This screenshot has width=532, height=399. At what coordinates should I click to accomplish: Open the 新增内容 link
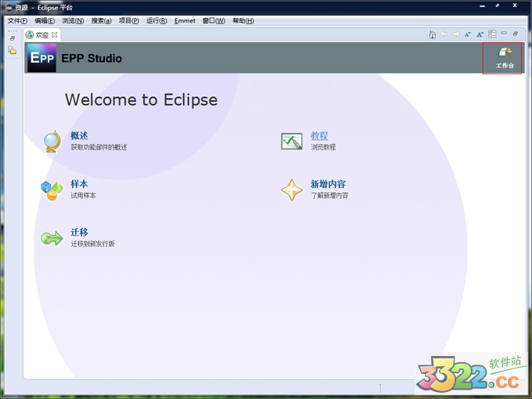coord(328,184)
